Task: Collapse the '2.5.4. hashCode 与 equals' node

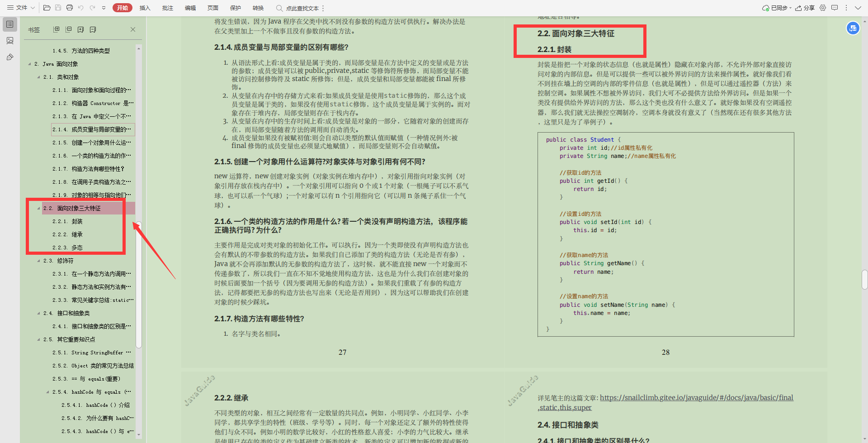Action: (x=47, y=392)
